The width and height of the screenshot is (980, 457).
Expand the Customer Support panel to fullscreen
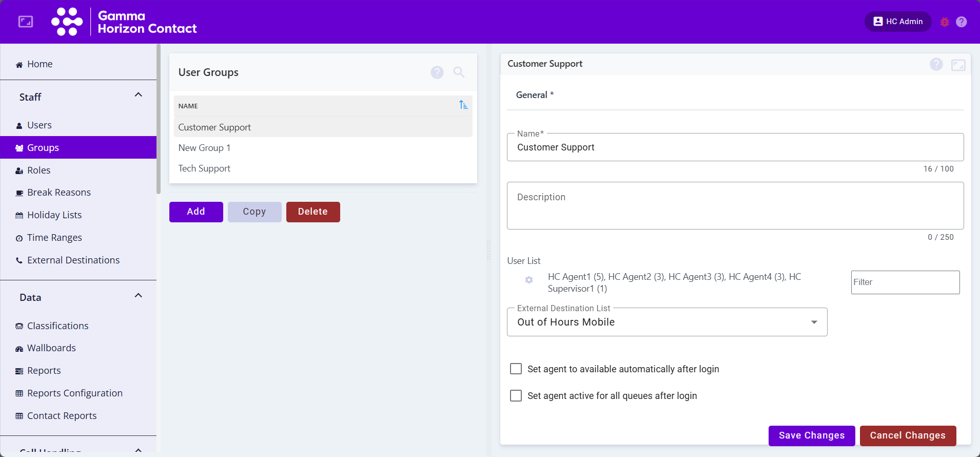point(958,65)
